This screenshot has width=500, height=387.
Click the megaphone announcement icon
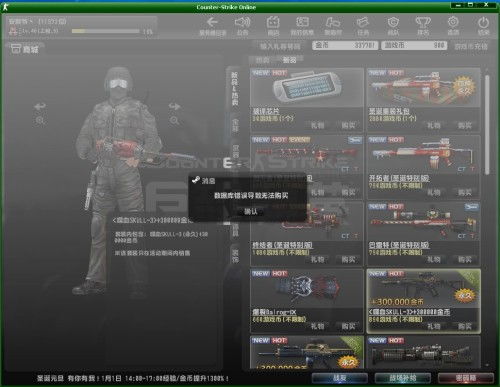[242, 23]
